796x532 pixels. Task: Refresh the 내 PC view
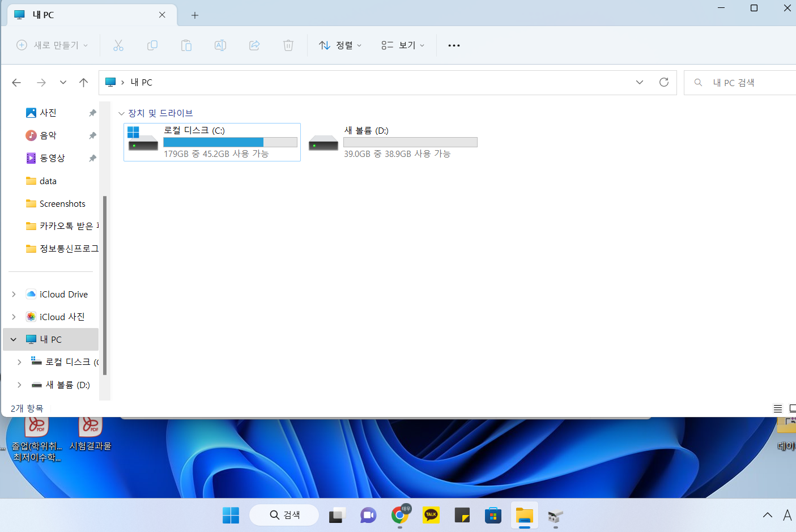click(664, 82)
